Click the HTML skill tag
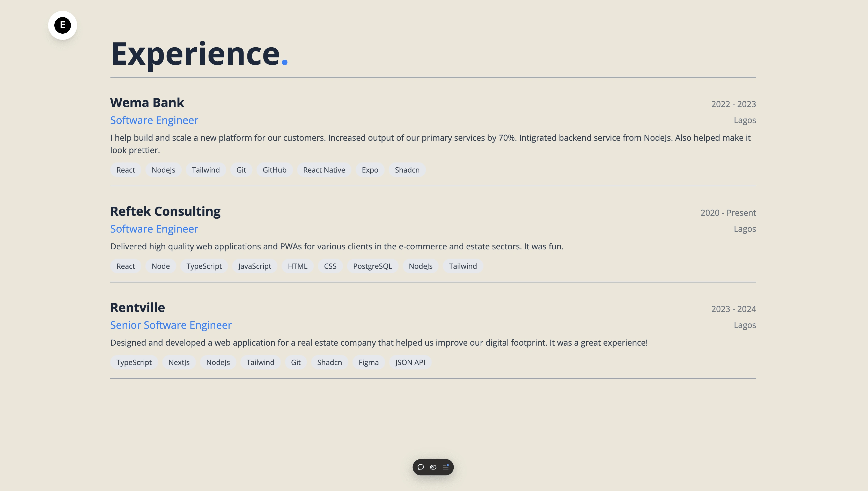 click(298, 266)
